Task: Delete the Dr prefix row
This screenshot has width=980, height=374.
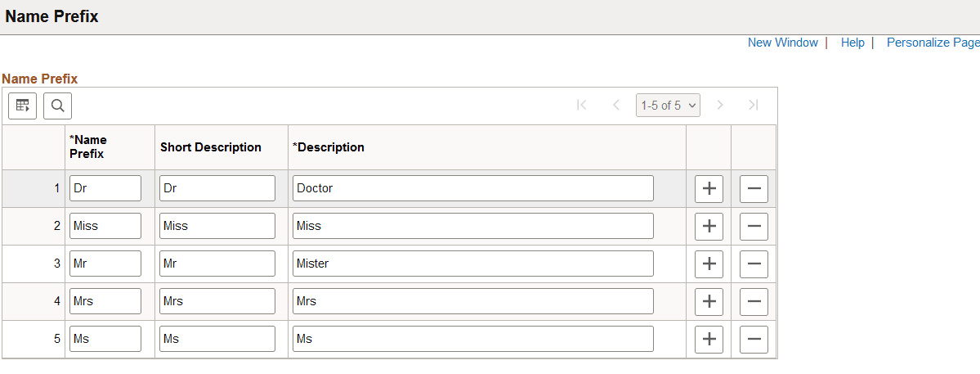Action: tap(754, 188)
